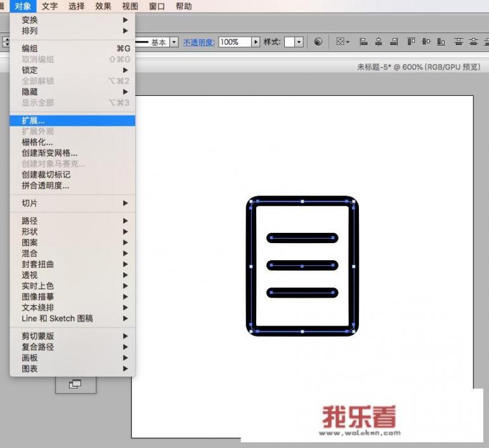Expand the 图表 submenu

tap(72, 369)
